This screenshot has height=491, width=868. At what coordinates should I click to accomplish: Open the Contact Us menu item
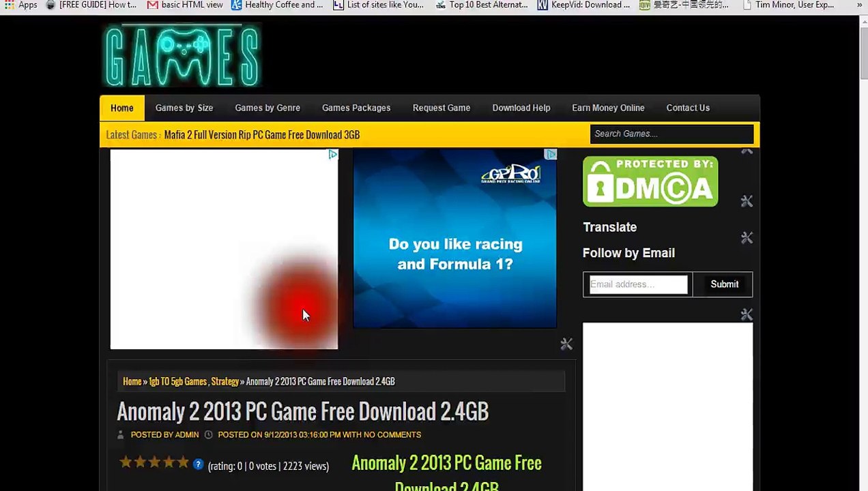(688, 108)
